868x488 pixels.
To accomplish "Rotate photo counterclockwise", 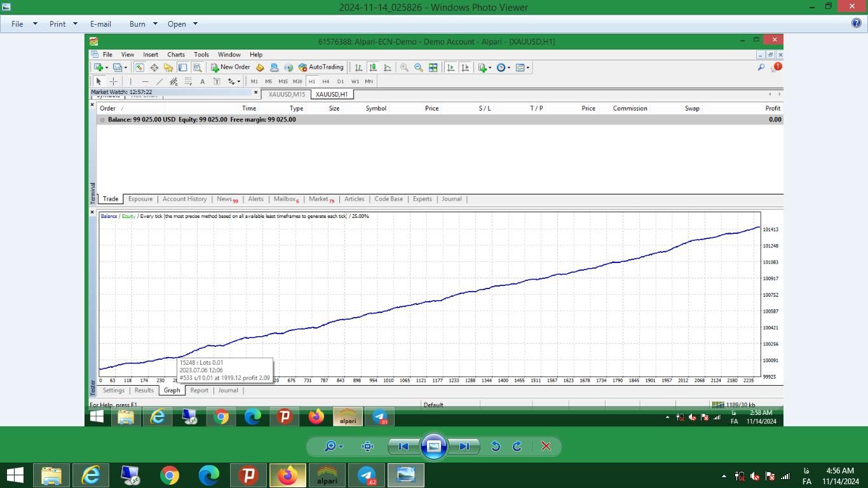I will tap(496, 446).
